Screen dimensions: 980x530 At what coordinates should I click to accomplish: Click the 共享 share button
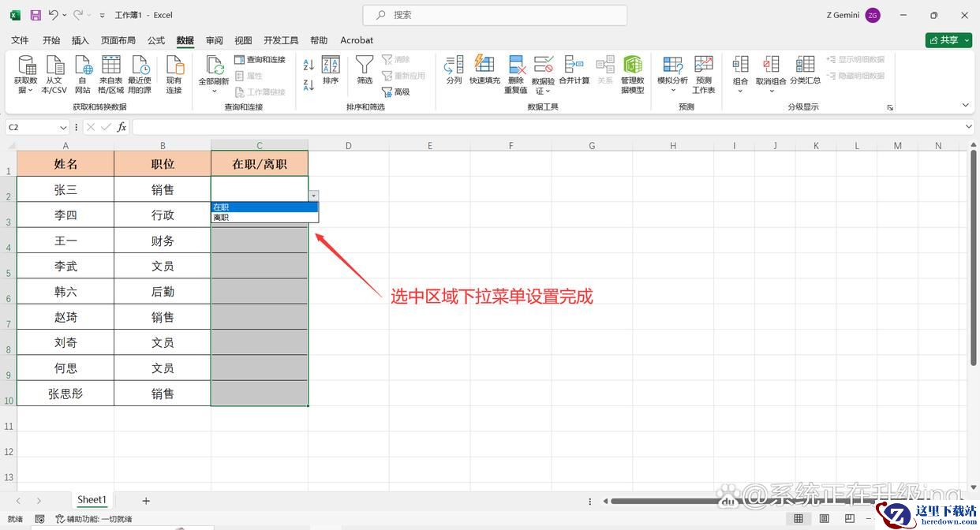(x=948, y=40)
